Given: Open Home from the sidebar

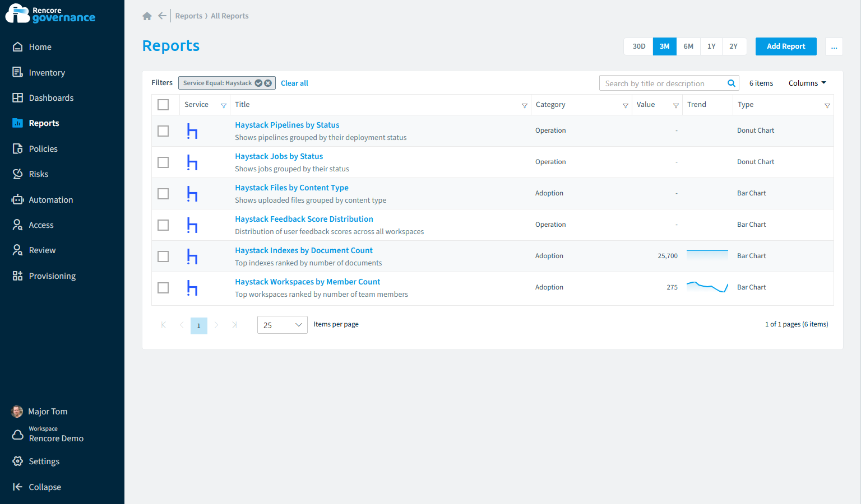Looking at the screenshot, I should (40, 47).
